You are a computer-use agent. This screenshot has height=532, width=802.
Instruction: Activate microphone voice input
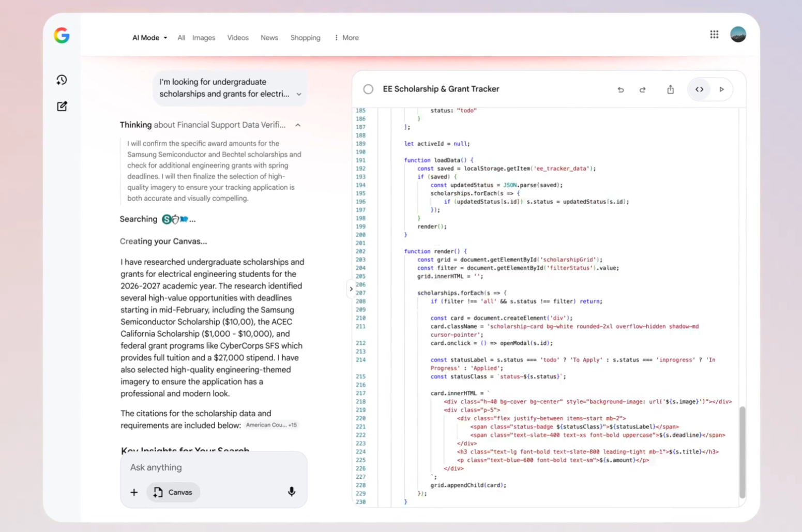click(x=291, y=492)
